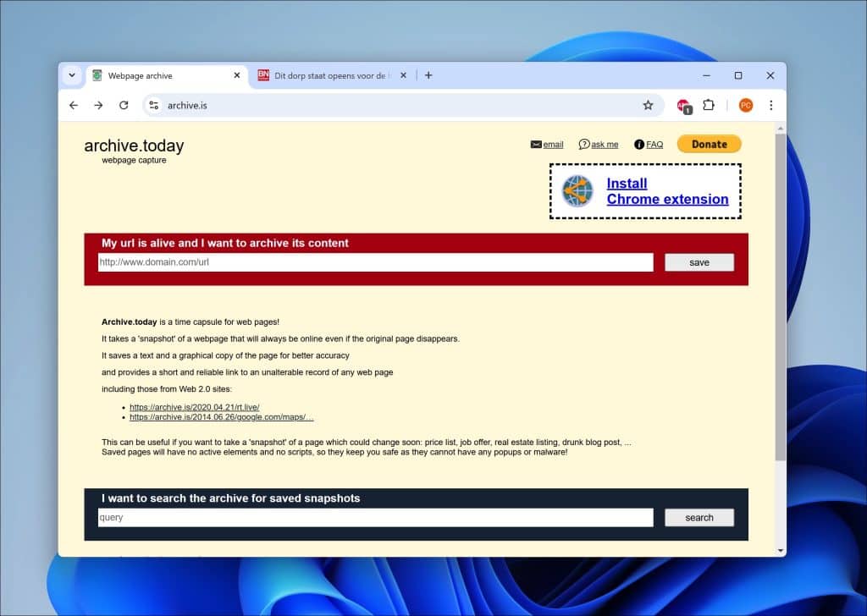This screenshot has height=616, width=867.
Task: Open the Extensions puzzle icon
Action: tap(709, 105)
